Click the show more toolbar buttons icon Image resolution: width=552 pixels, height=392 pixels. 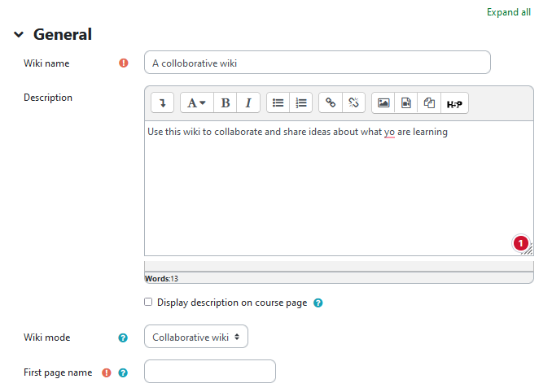pos(162,102)
